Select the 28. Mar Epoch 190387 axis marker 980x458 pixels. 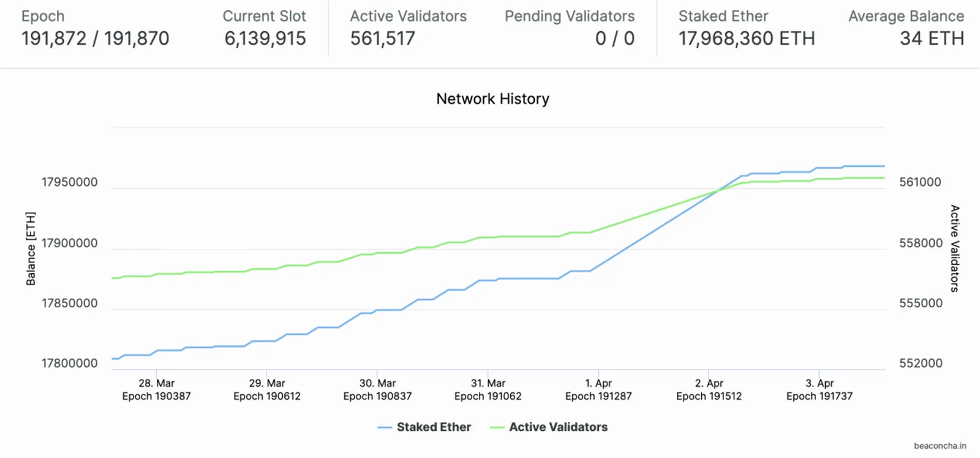pyautogui.click(x=156, y=389)
